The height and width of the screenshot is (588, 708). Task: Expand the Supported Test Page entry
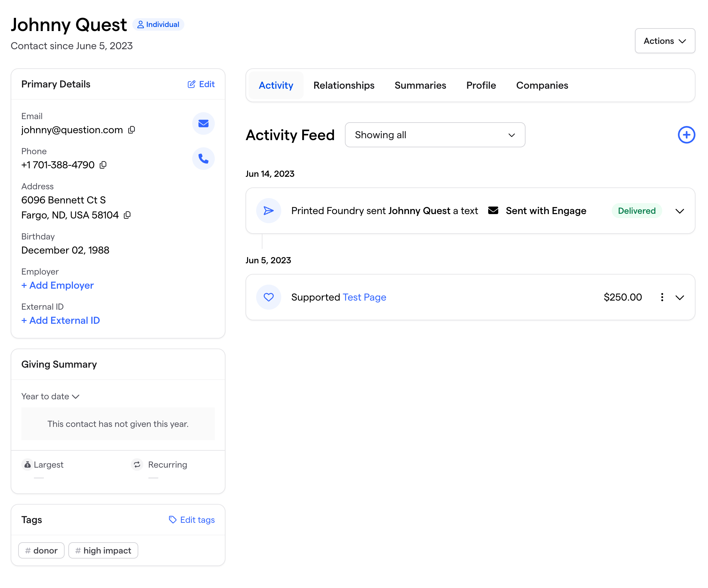(679, 297)
